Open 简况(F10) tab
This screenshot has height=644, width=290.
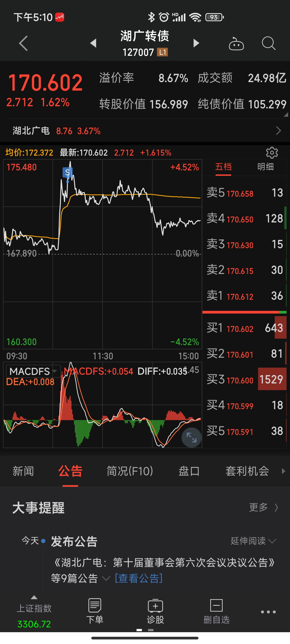[x=130, y=471]
